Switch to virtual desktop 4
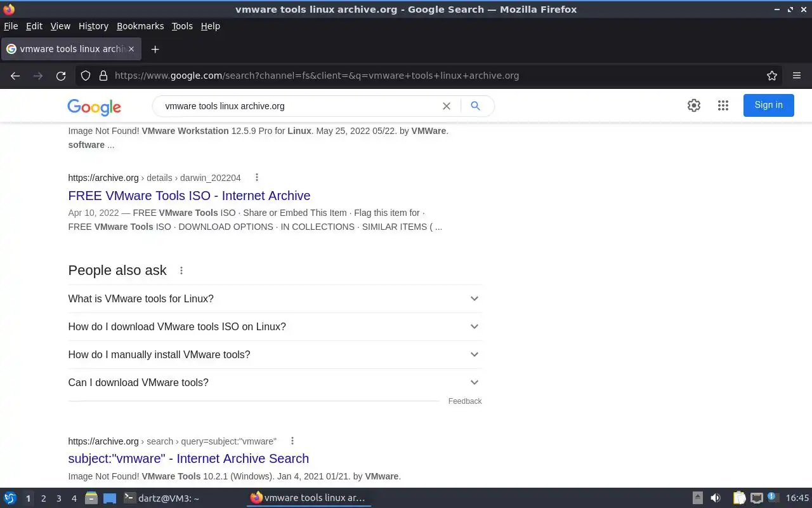The height and width of the screenshot is (508, 812). pos(74,498)
